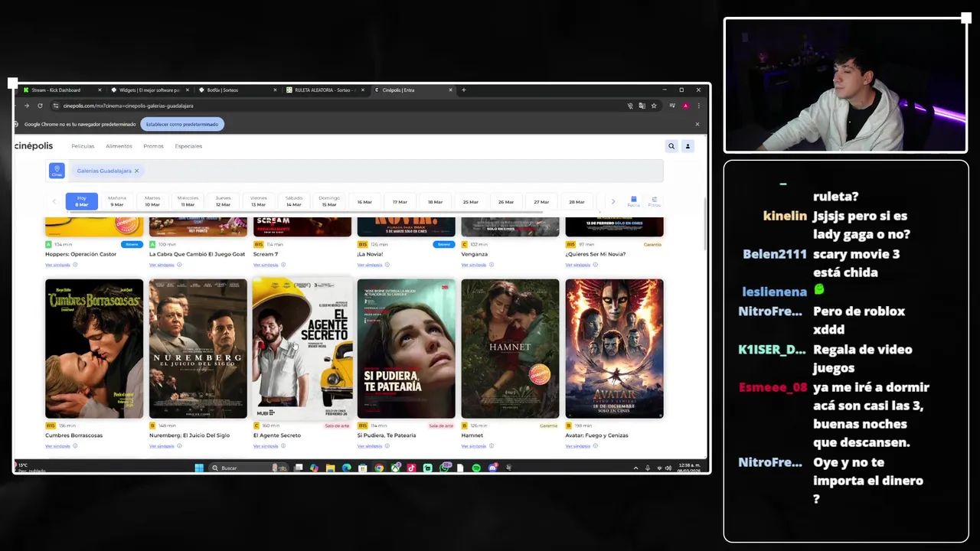Click Establecer como predeterminado button
Image resolution: width=980 pixels, height=551 pixels.
(x=182, y=124)
